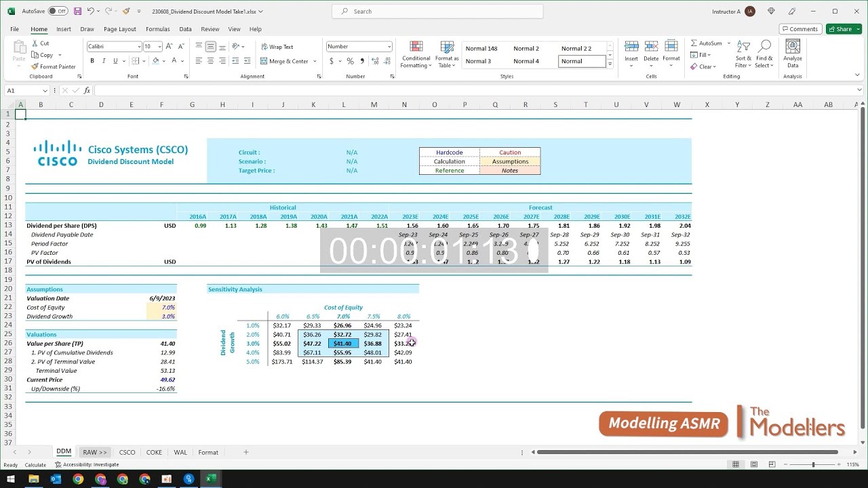868x488 pixels.
Task: Add a new sheet with the plus button
Action: pos(246,452)
